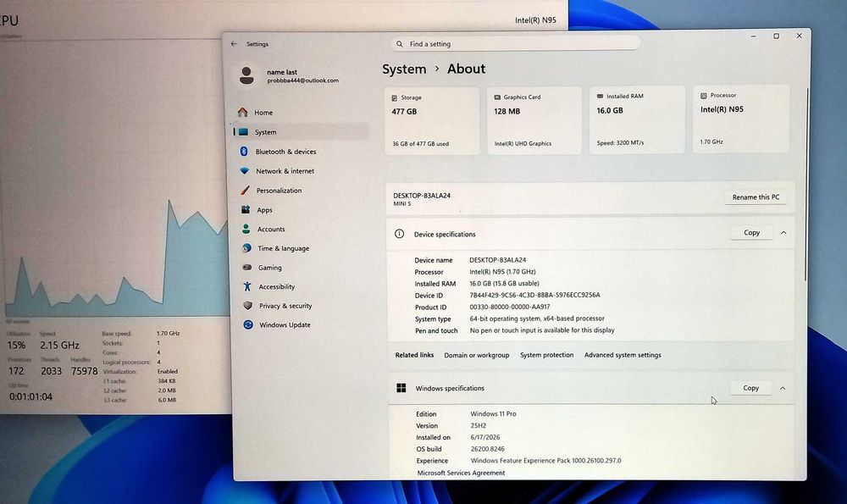Screen dimensions: 847x504
Task: Click the Processor Intel(R) N95 card
Action: tap(741, 119)
